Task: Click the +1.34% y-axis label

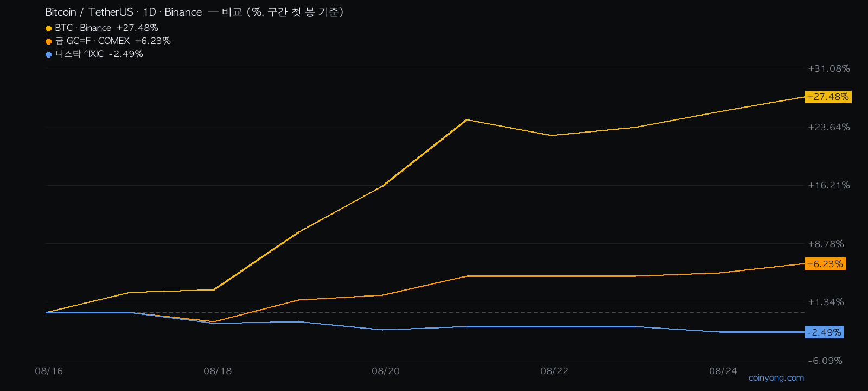Action: (x=826, y=302)
